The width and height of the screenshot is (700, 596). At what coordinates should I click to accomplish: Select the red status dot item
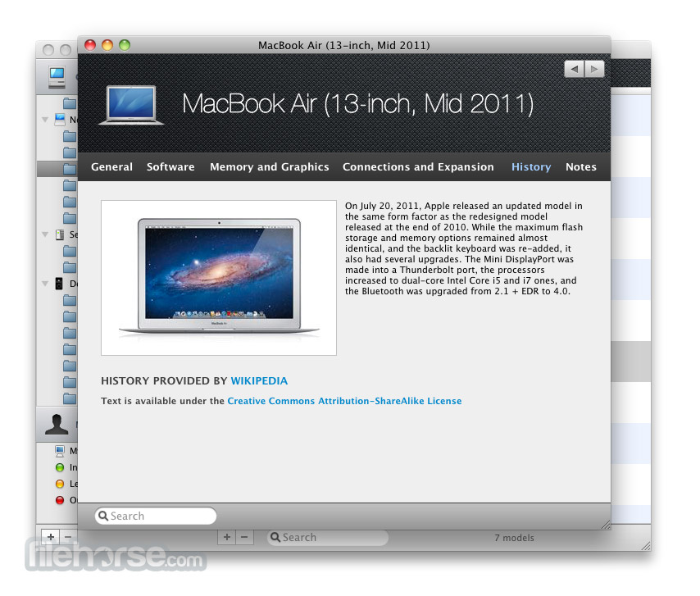[60, 500]
